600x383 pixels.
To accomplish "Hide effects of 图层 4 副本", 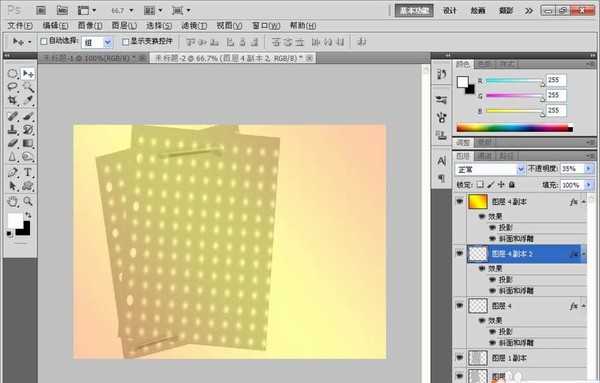I will 482,217.
